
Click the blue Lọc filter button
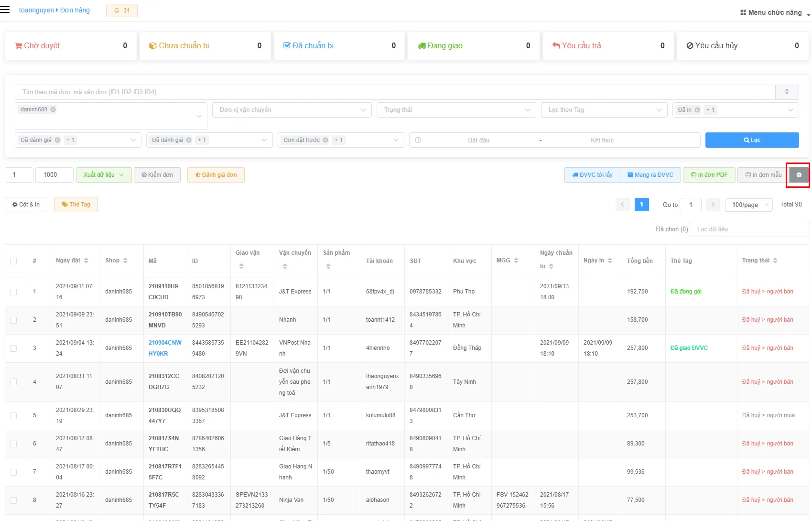point(752,140)
